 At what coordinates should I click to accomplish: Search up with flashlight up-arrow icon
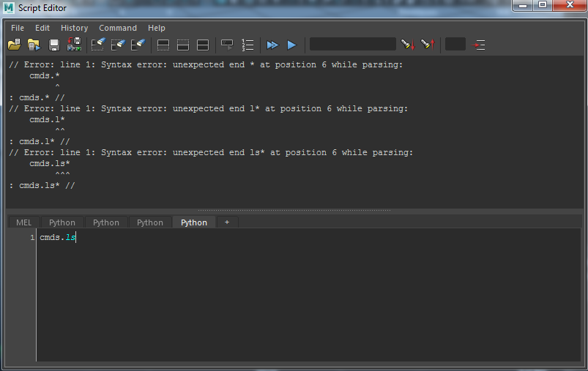pyautogui.click(x=428, y=45)
